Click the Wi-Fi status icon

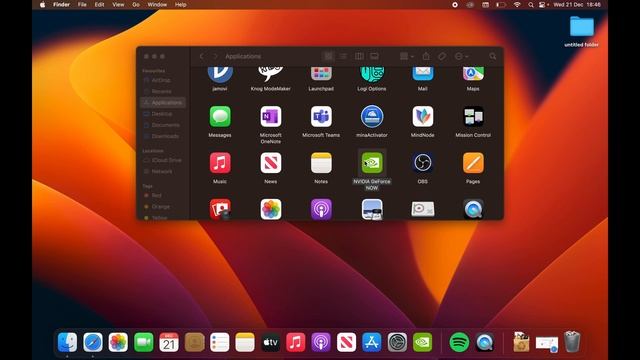click(517, 4)
